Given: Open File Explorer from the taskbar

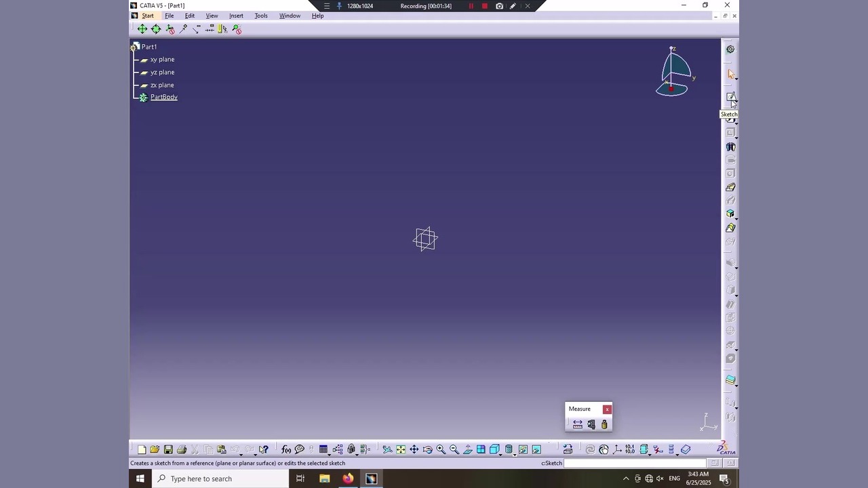Looking at the screenshot, I should (x=325, y=479).
